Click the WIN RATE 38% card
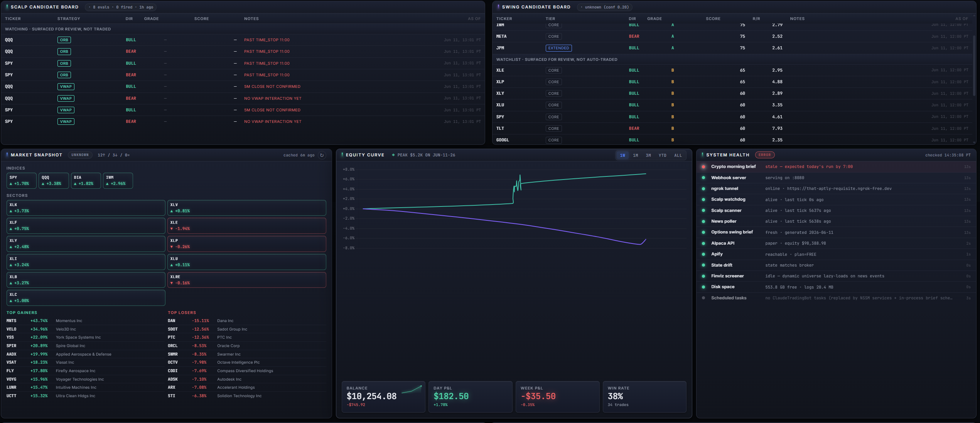This screenshot has width=980, height=423. pyautogui.click(x=644, y=397)
